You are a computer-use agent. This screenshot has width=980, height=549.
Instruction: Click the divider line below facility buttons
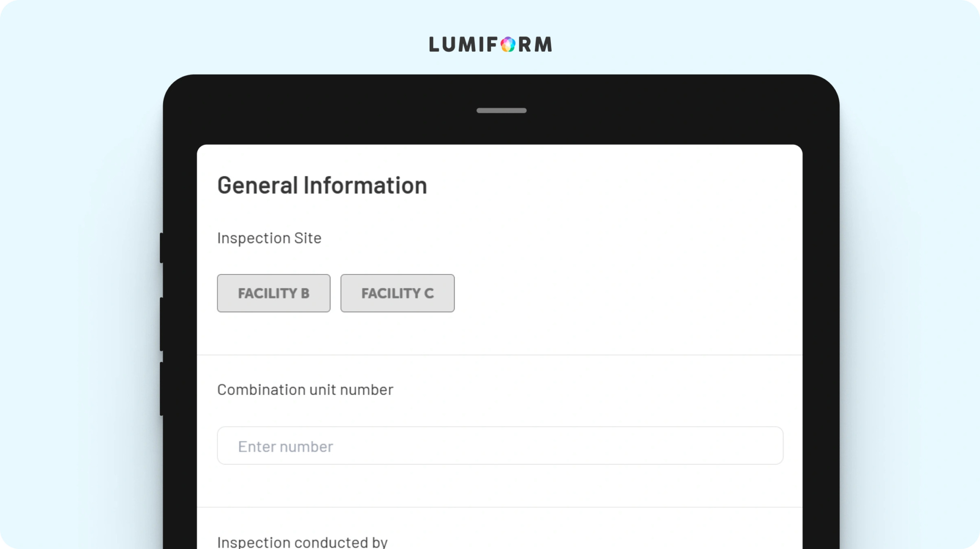coord(500,355)
